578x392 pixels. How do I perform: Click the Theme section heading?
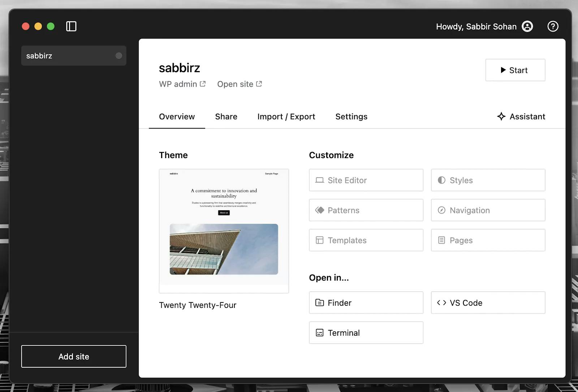click(x=173, y=155)
